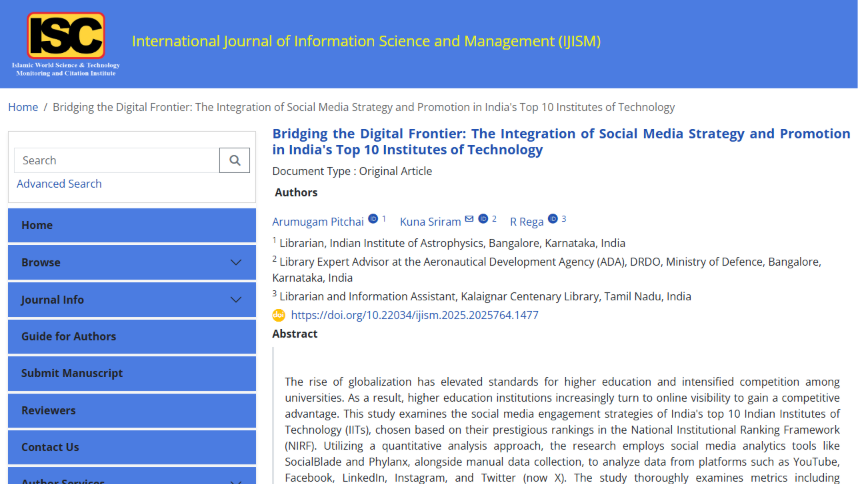Open author Arumugam Pitchai's name link
Image resolution: width=858 pixels, height=484 pixels.
(x=318, y=222)
